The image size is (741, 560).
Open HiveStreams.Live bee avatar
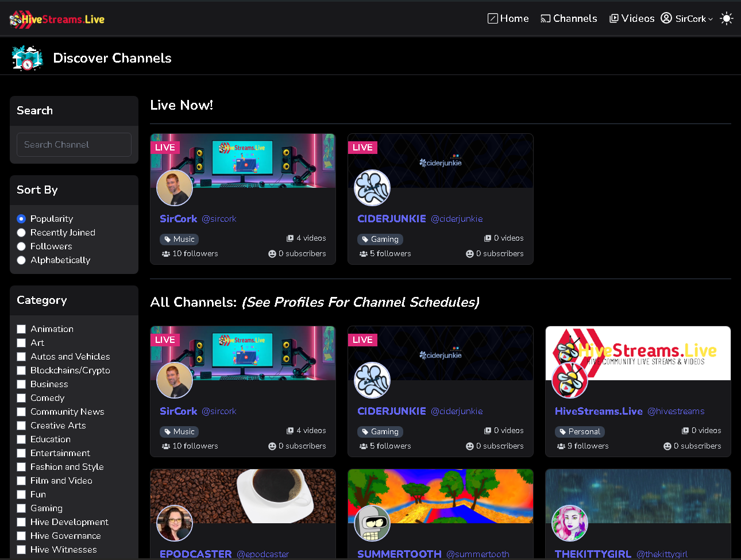(x=570, y=380)
